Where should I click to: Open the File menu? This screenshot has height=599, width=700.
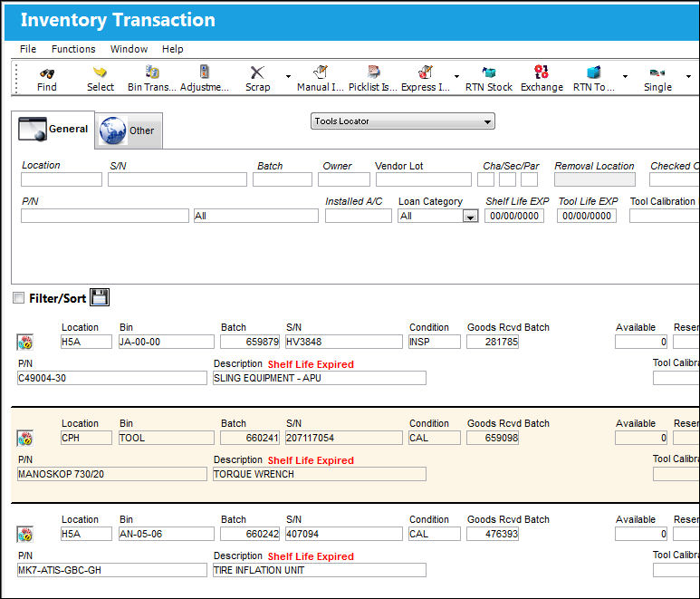pos(28,49)
